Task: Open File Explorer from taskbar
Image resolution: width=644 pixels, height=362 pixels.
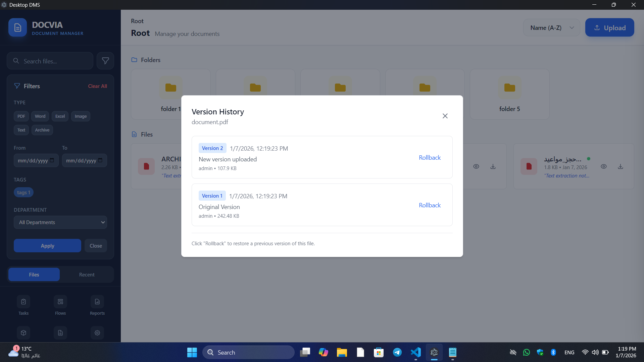Action: tap(342, 352)
